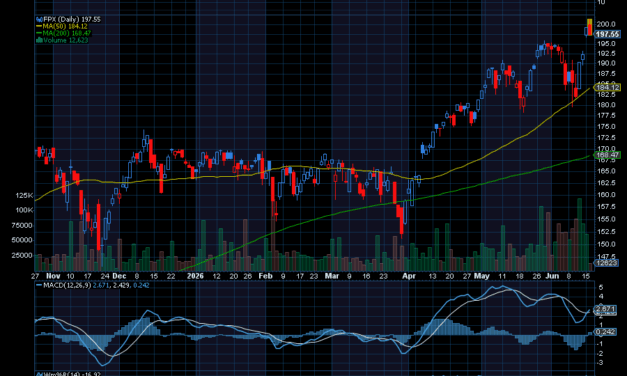The width and height of the screenshot is (627, 376).
Task: Click the '2026' year label on time axis
Action: pos(195,276)
